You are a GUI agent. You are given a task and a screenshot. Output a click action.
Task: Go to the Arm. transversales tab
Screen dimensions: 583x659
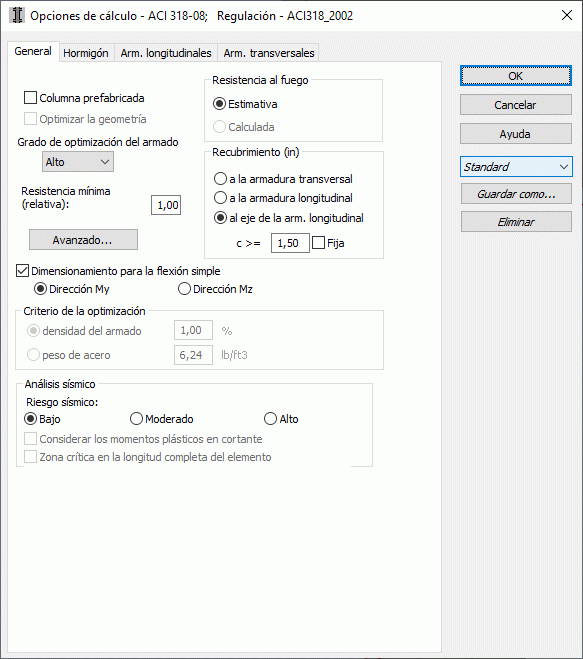(x=269, y=53)
